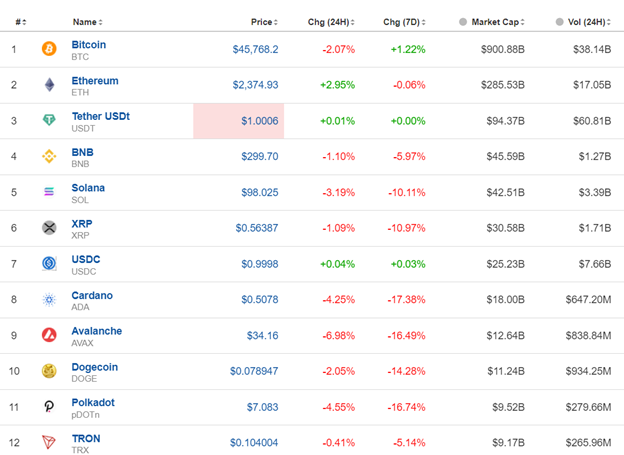The width and height of the screenshot is (624, 455).
Task: Click the USDC logo icon
Action: (x=49, y=263)
